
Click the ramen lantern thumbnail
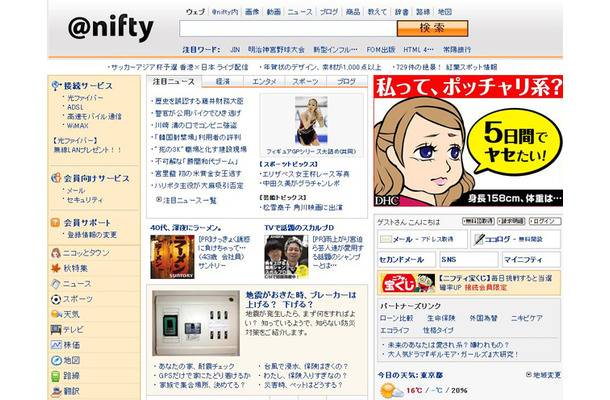click(172, 257)
